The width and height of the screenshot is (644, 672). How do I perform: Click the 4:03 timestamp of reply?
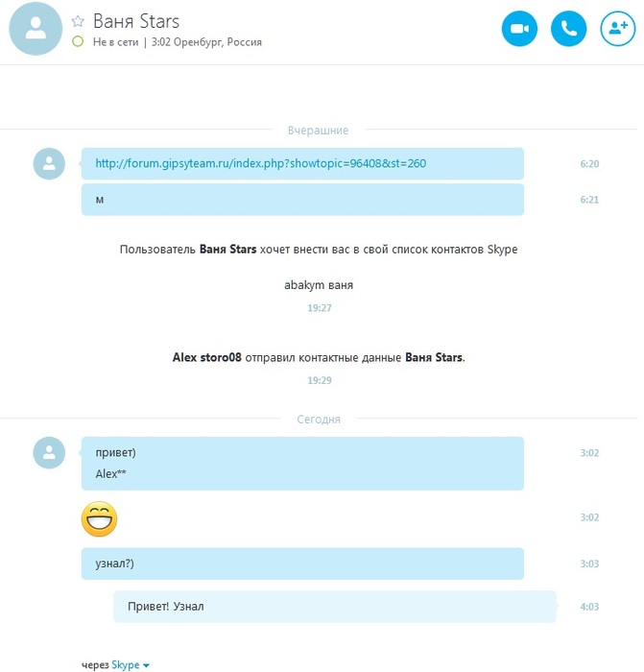(589, 607)
